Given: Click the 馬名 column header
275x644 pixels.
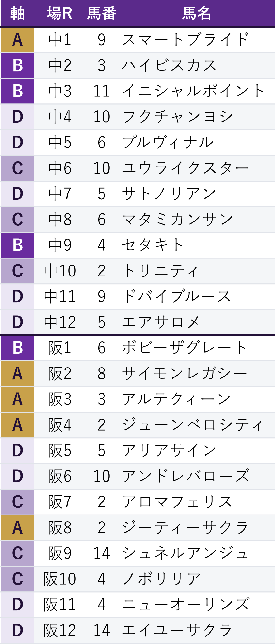Looking at the screenshot, I should (x=197, y=13).
